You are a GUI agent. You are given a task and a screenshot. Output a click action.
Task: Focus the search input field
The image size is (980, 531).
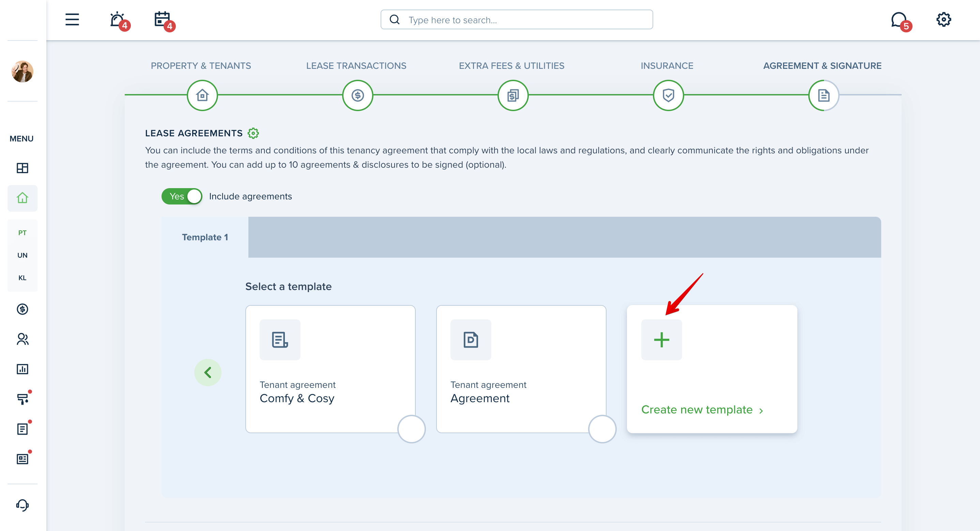point(517,19)
